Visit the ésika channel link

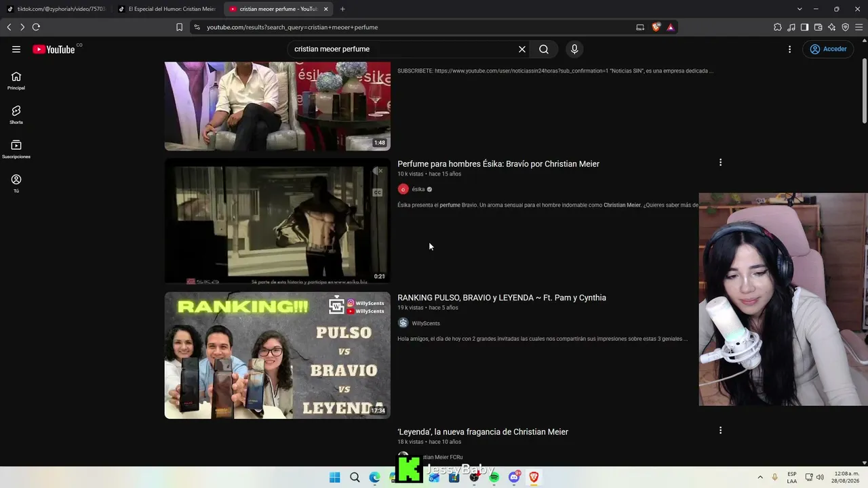pyautogui.click(x=418, y=189)
